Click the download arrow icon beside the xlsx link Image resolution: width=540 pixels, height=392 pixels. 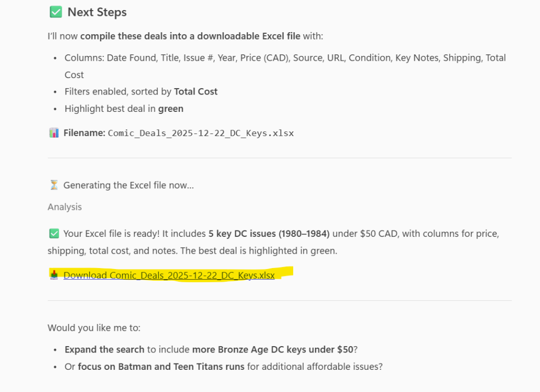[54, 275]
